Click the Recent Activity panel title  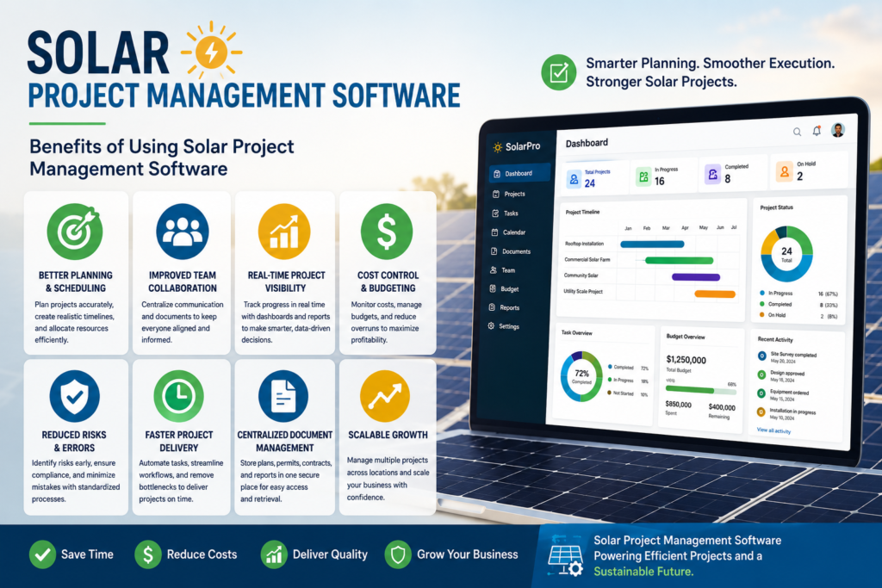pyautogui.click(x=775, y=339)
